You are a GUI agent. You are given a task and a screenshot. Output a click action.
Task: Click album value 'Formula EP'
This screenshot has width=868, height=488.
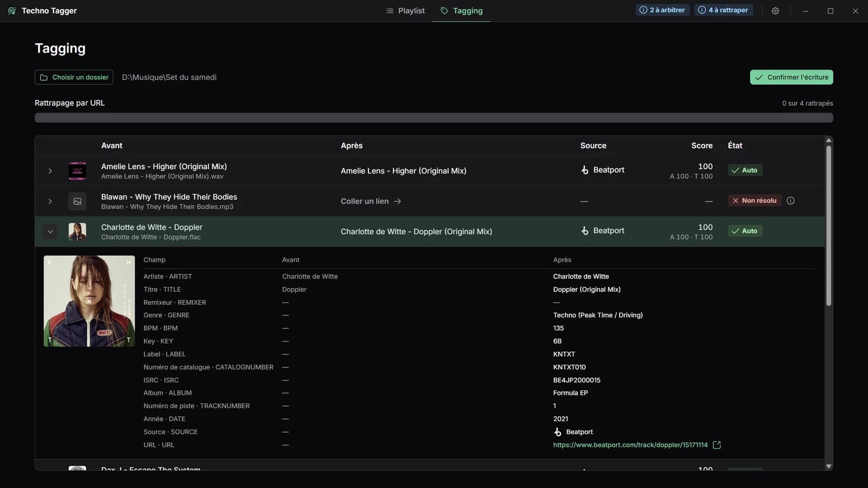point(571,393)
